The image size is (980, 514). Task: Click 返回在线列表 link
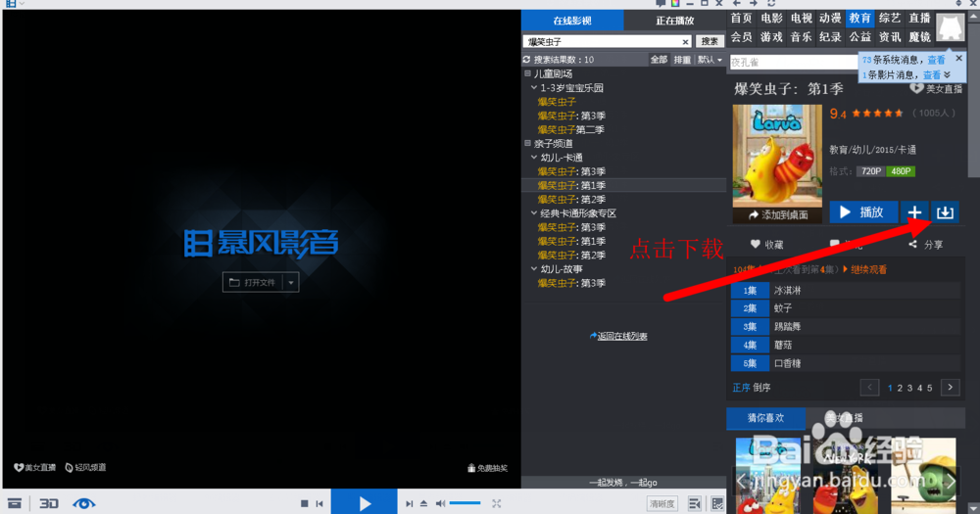618,336
